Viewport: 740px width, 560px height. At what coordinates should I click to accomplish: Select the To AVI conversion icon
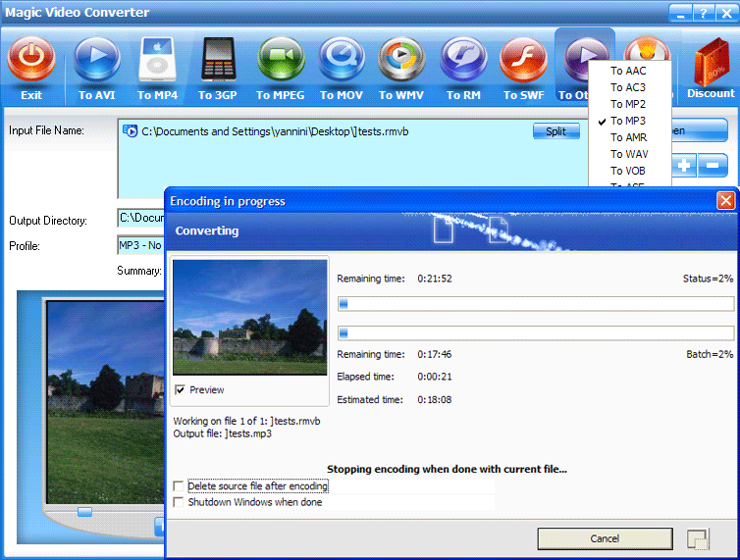point(97,60)
